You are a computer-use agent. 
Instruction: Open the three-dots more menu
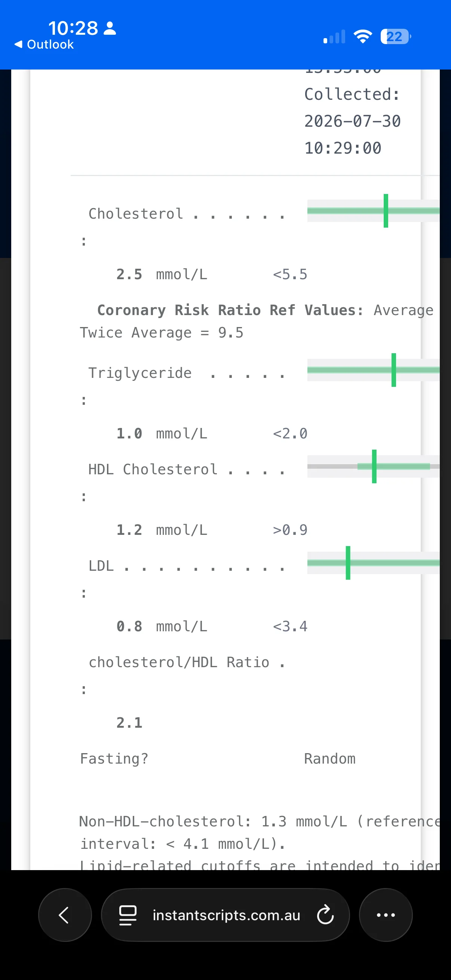[x=386, y=915]
